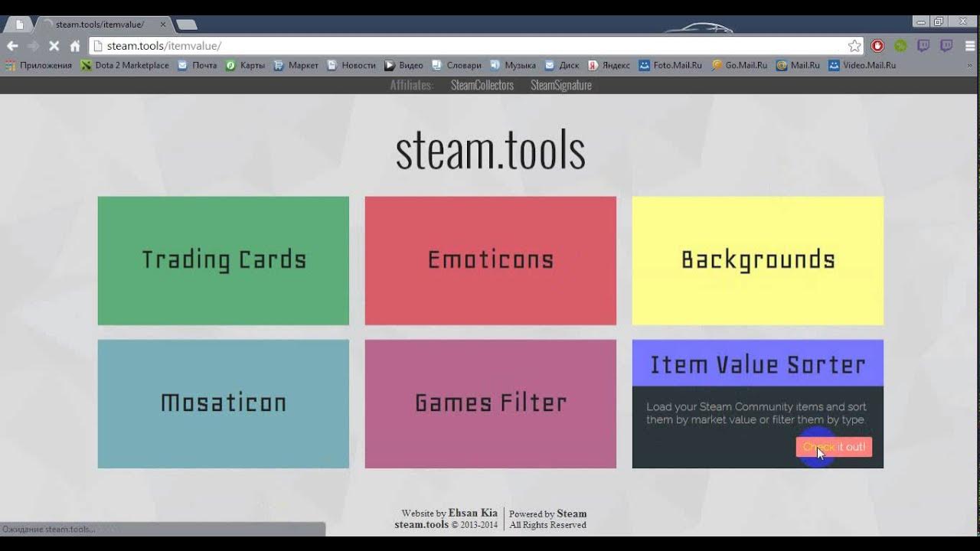This screenshot has height=551, width=980.
Task: Open the Backgrounds tile
Action: 758,260
